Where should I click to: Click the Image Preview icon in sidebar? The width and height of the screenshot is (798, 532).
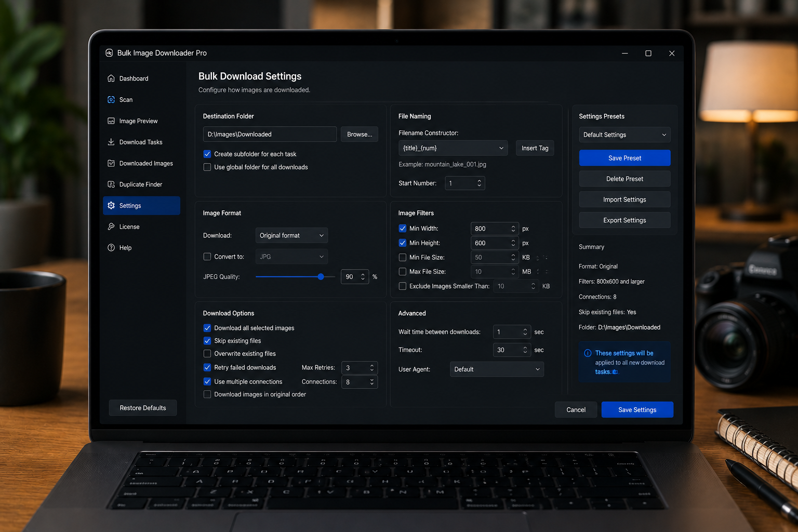coord(111,121)
